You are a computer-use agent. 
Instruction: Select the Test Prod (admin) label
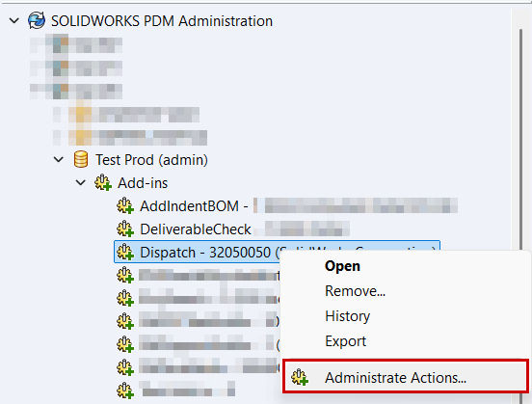[x=151, y=159]
